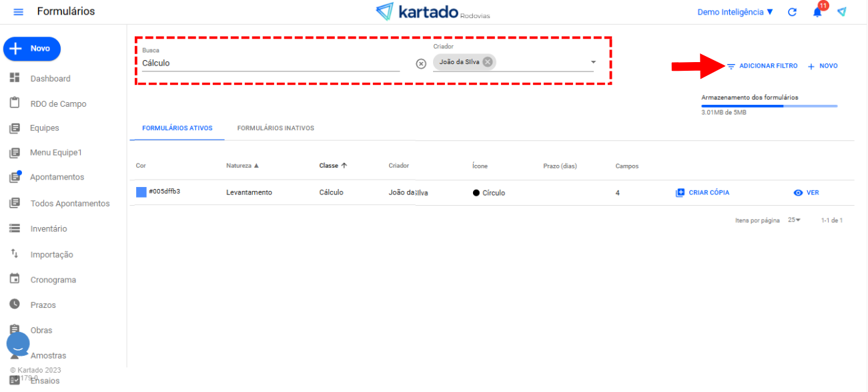View the Cálculo form via Ver
This screenshot has height=392, width=868.
coord(806,192)
